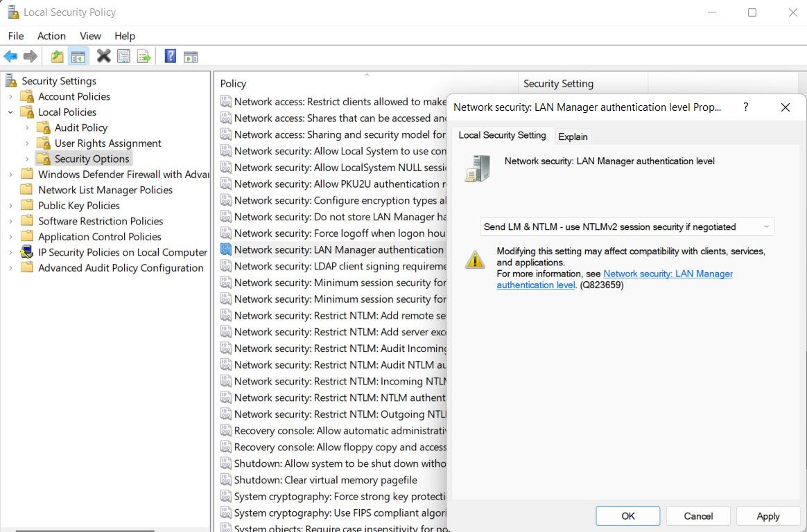Click the Export List toolbar icon

click(144, 55)
